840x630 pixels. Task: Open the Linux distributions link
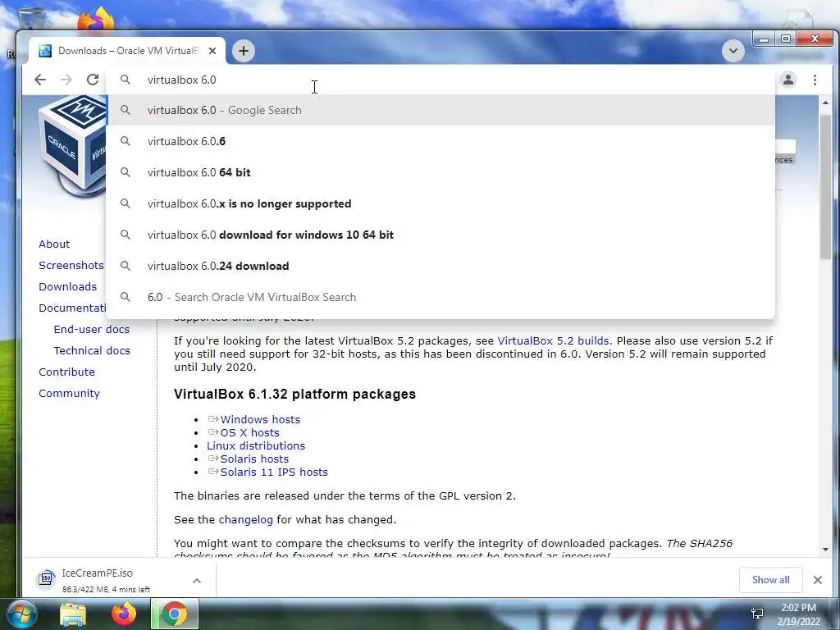[256, 445]
